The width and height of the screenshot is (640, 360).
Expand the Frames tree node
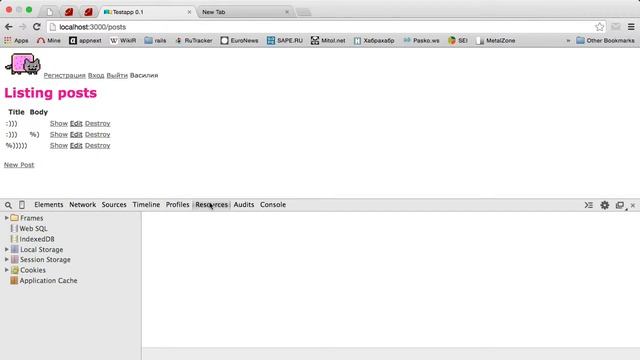pos(7,218)
